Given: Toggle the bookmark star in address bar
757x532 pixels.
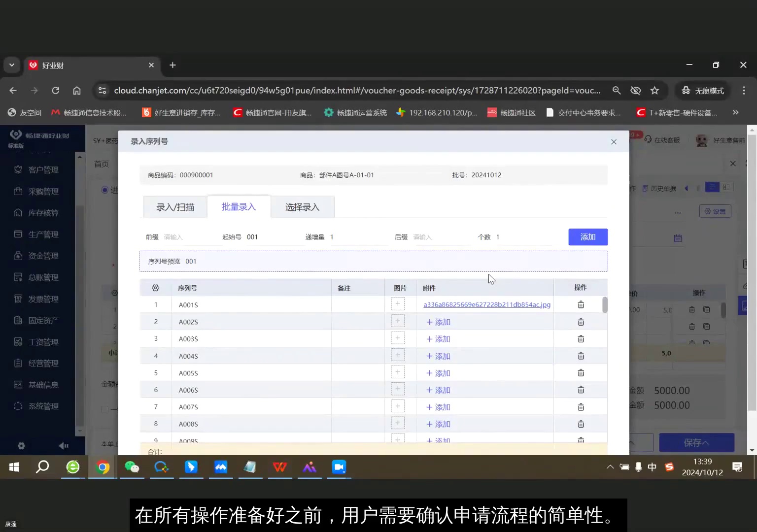Looking at the screenshot, I should click(x=655, y=90).
